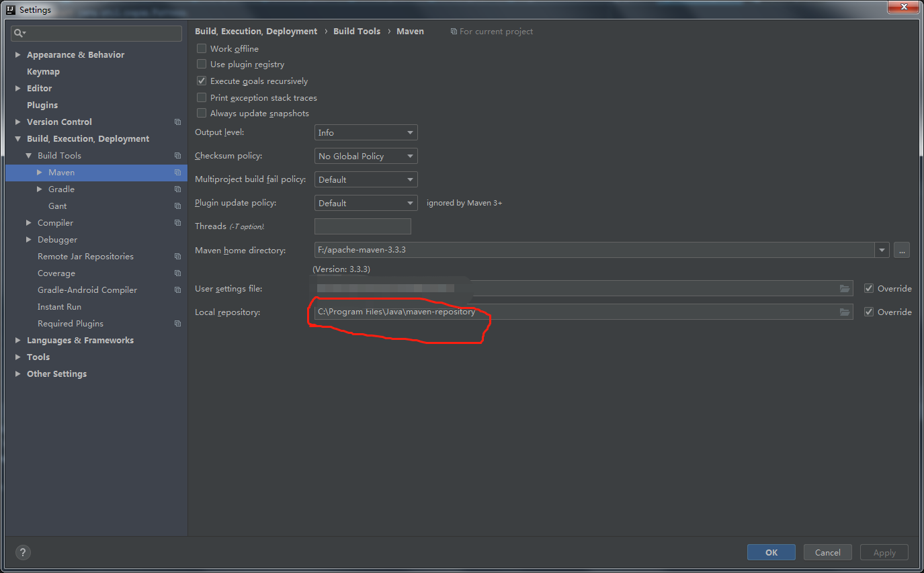Click project-level icon next to Gant row
The height and width of the screenshot is (573, 924).
coord(177,206)
